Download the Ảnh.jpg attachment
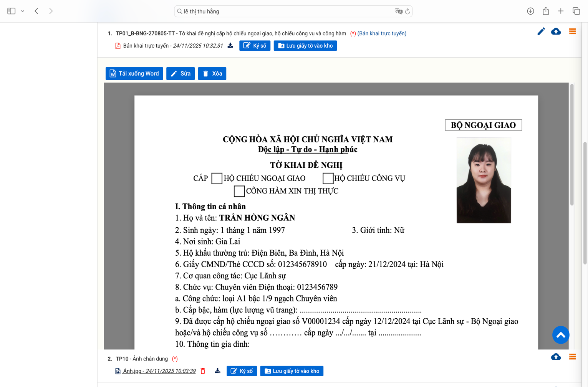Viewport: 588px width, 387px height. pos(217,371)
